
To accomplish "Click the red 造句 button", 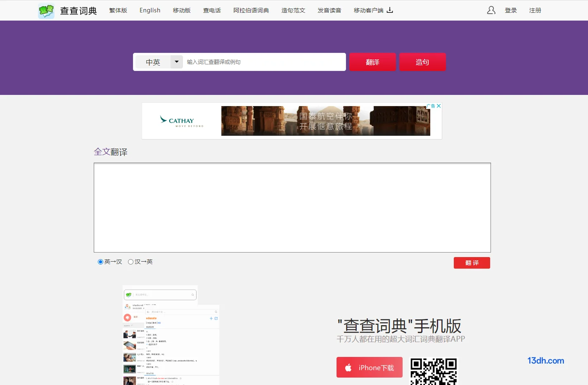I will coord(422,62).
